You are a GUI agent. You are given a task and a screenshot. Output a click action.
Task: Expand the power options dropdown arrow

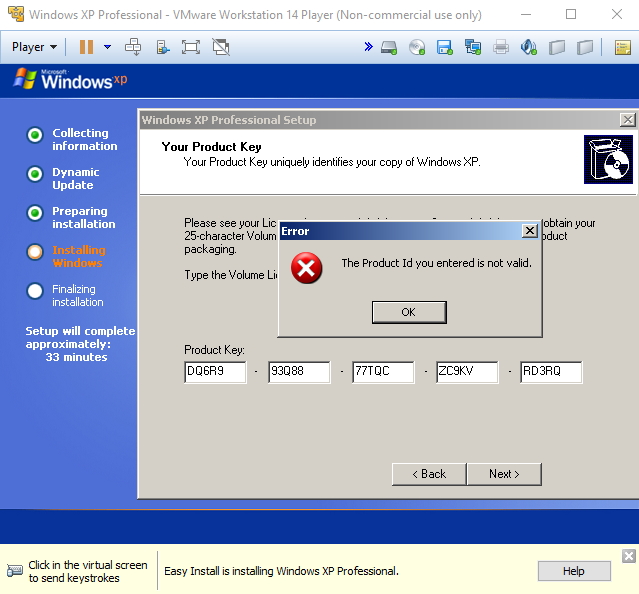click(x=107, y=47)
